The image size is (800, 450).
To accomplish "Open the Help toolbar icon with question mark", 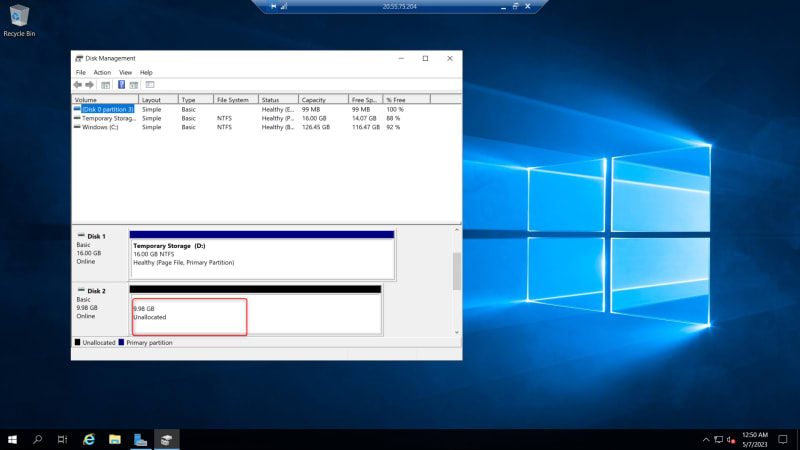I will (121, 85).
